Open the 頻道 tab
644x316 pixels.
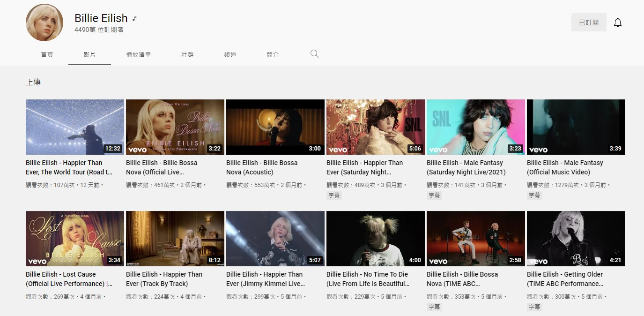coord(230,55)
